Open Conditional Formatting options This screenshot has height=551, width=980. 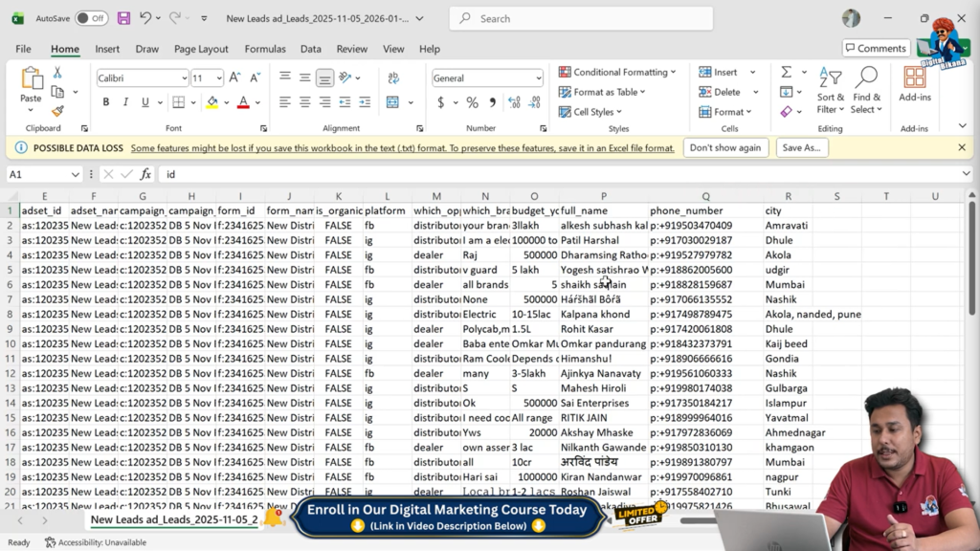[618, 72]
